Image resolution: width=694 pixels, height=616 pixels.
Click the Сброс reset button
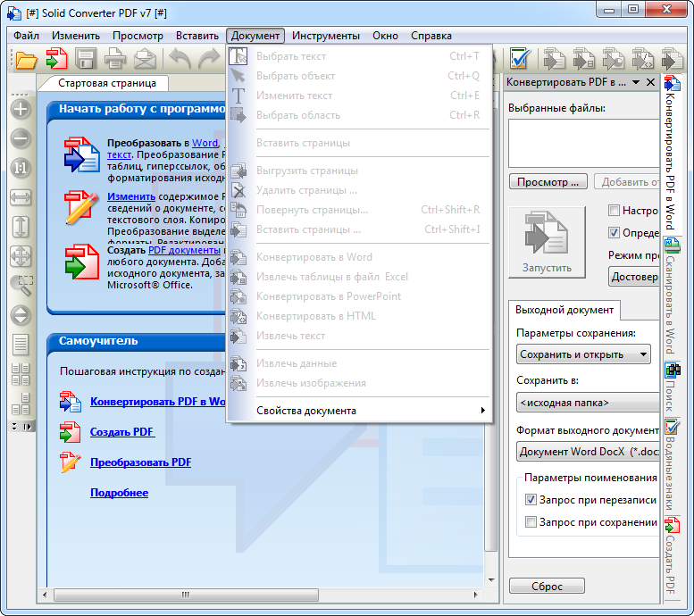coord(547,586)
